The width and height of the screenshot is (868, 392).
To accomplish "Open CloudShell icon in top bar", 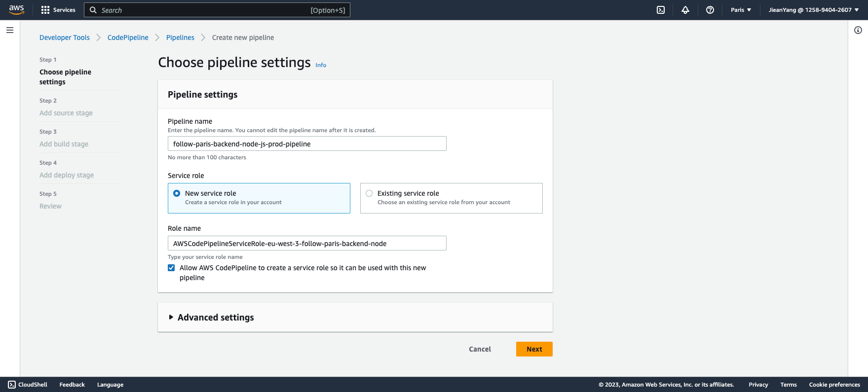I will (661, 10).
